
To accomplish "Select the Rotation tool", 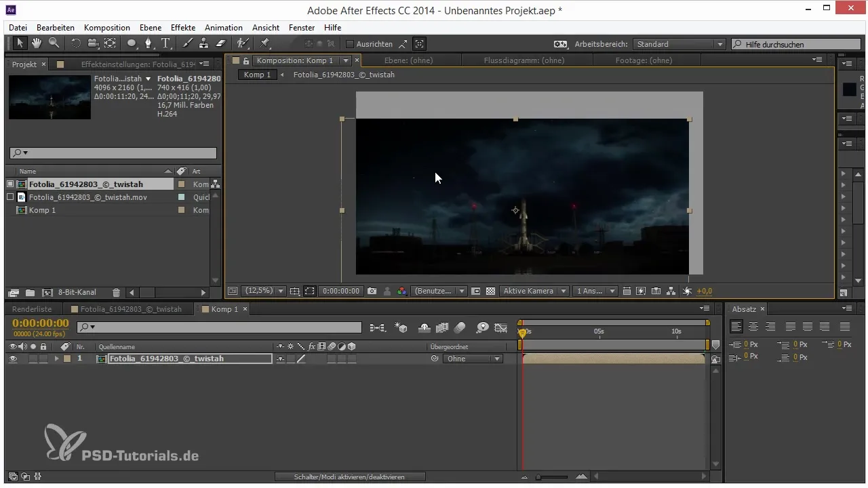I will click(75, 43).
